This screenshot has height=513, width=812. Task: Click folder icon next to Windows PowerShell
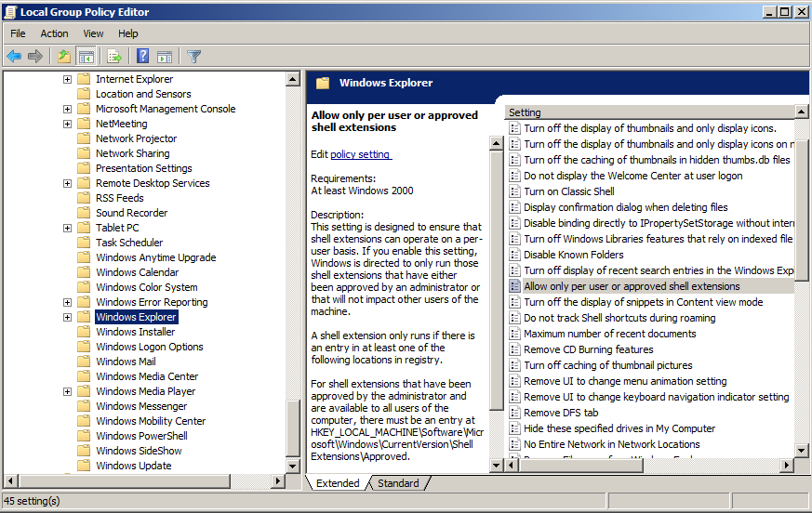[84, 436]
